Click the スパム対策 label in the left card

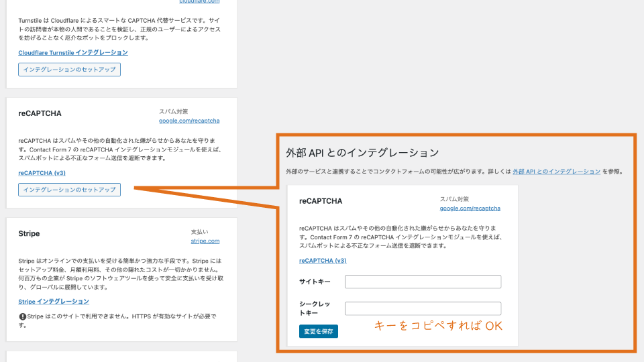173,112
